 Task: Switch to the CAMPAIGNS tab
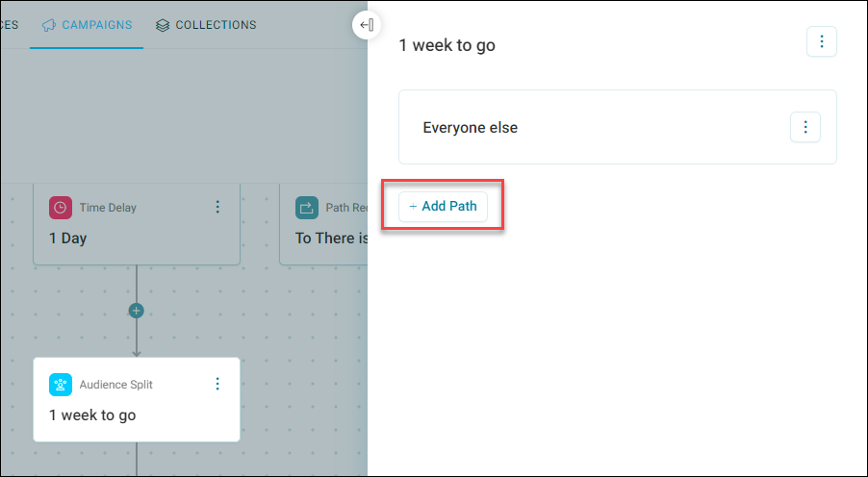[87, 25]
